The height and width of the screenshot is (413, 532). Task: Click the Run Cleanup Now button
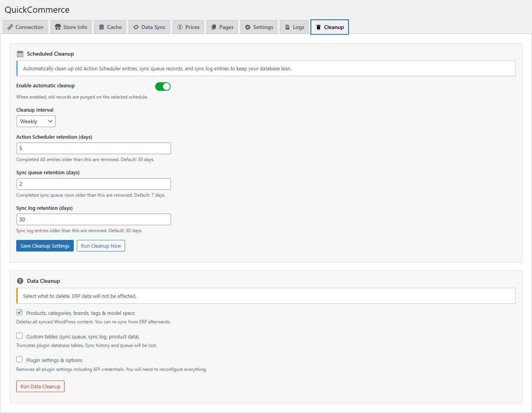[101, 246]
